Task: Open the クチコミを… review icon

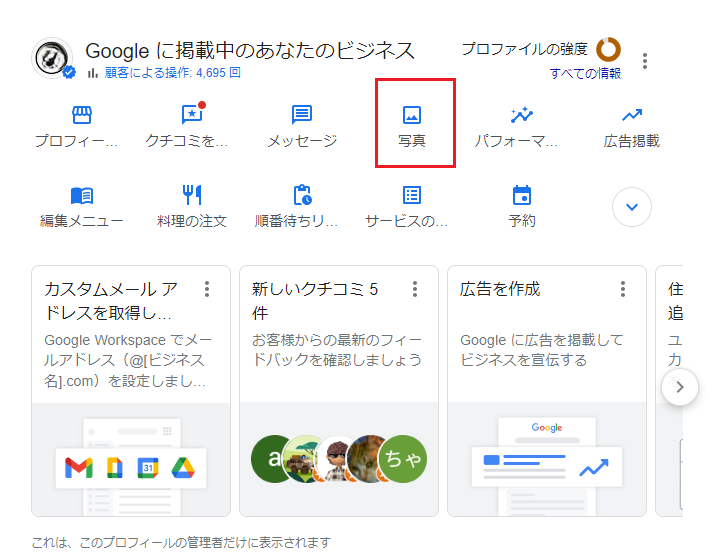Action: [192, 113]
